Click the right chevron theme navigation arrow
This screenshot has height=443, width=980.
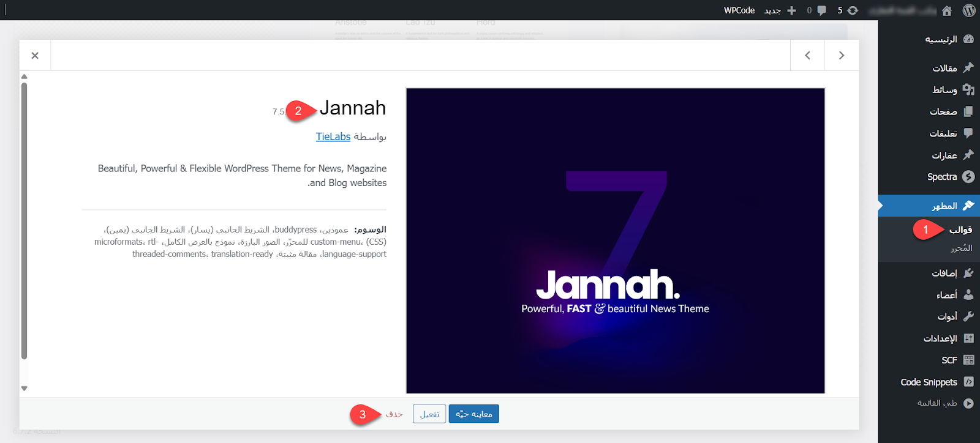tap(842, 55)
